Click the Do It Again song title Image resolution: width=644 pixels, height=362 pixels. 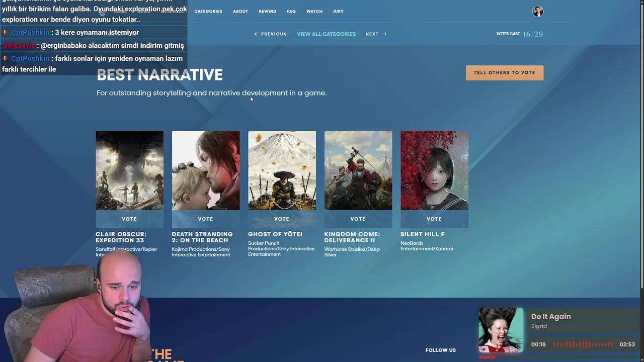tap(551, 316)
